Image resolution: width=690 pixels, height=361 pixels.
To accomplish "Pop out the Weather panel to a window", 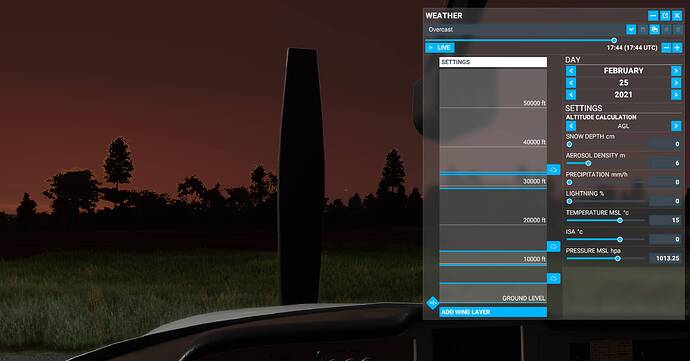I will 665,16.
